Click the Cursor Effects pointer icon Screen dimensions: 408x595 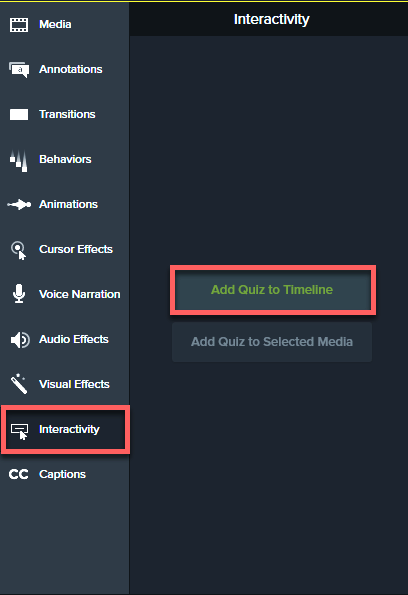coord(19,250)
